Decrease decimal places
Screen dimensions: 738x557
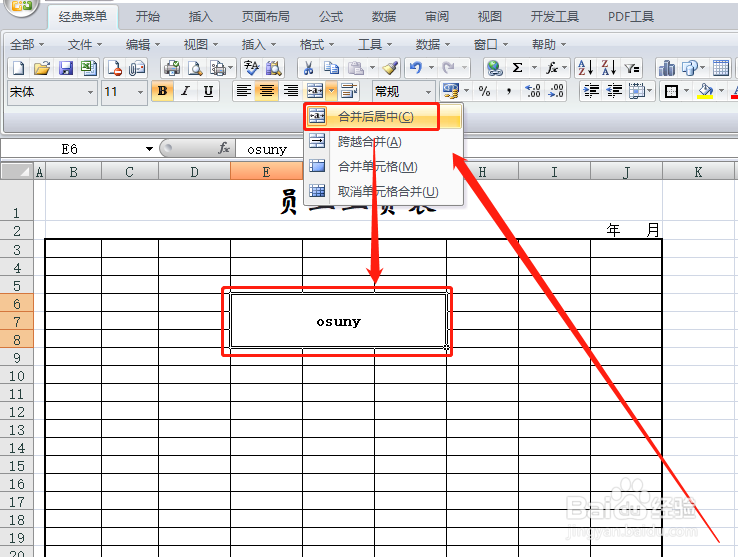click(x=556, y=91)
